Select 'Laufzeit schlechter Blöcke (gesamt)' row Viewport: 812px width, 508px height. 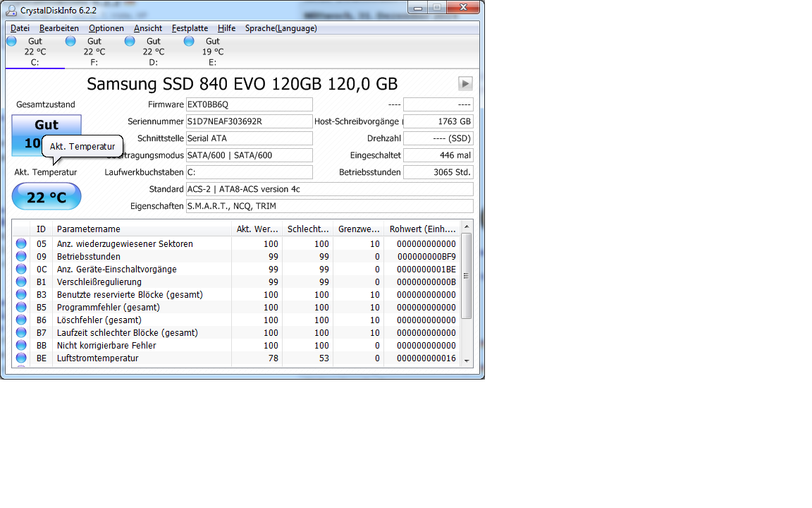pos(235,333)
